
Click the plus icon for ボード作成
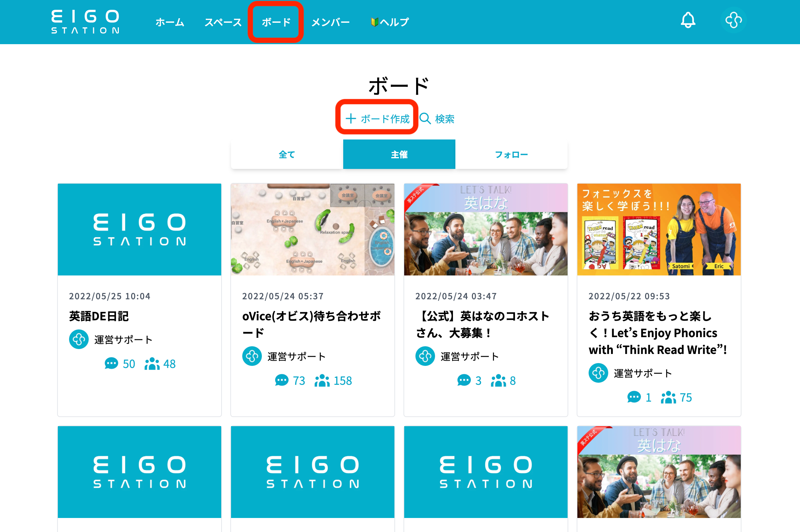pos(351,118)
